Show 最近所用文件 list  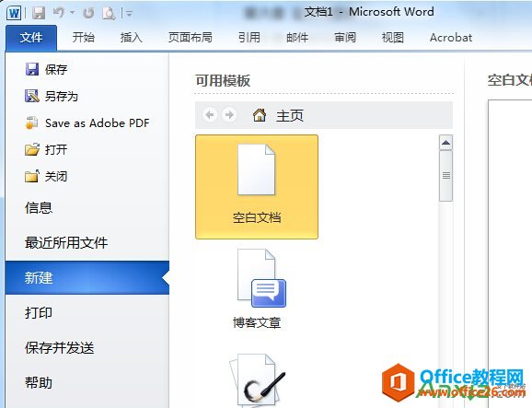click(66, 243)
